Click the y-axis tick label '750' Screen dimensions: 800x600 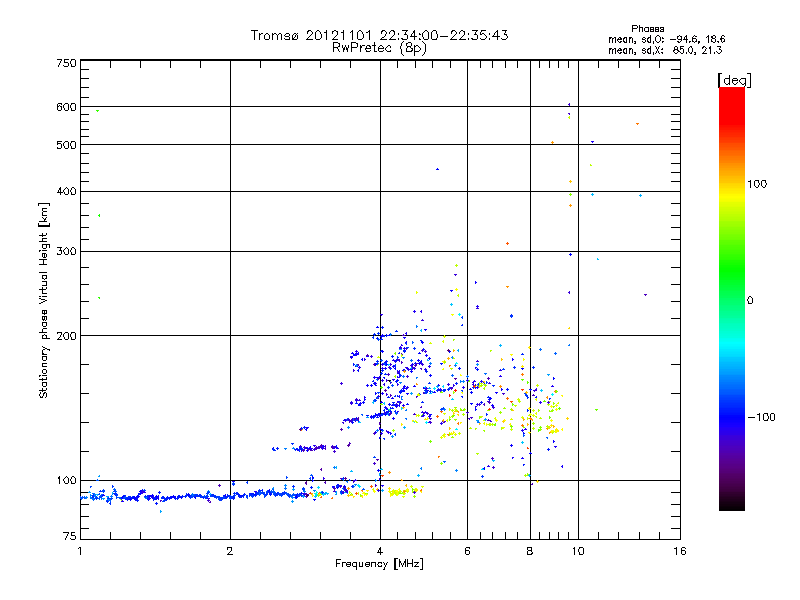tap(66, 63)
